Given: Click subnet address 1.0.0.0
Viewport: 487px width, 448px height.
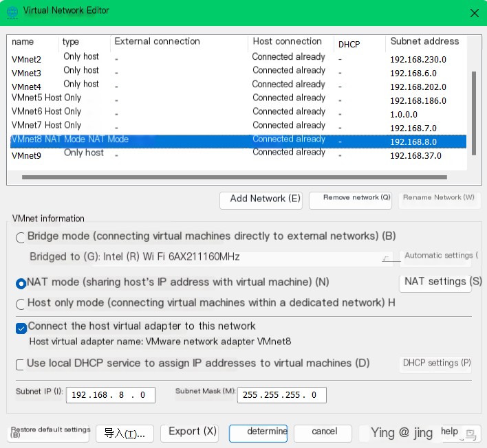Looking at the screenshot, I should [404, 114].
